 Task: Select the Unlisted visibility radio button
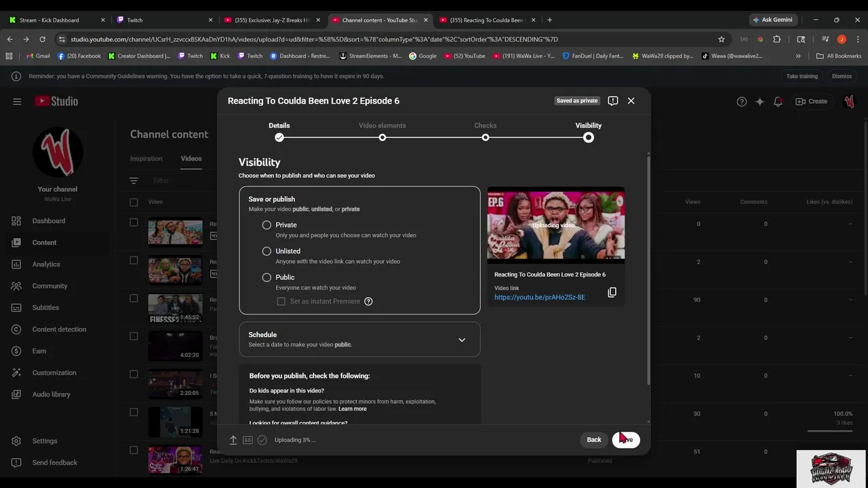[267, 251]
